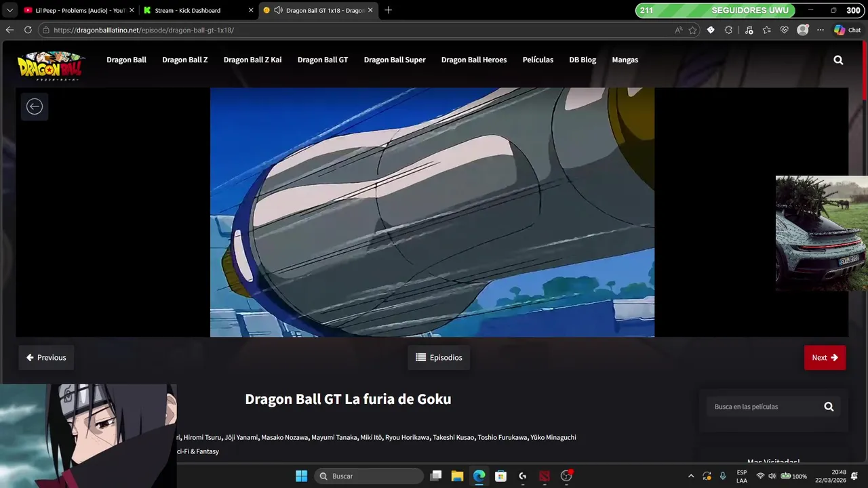Viewport: 868px width, 488px height.
Task: Close the Kick Dashboard tab
Action: pos(251,10)
